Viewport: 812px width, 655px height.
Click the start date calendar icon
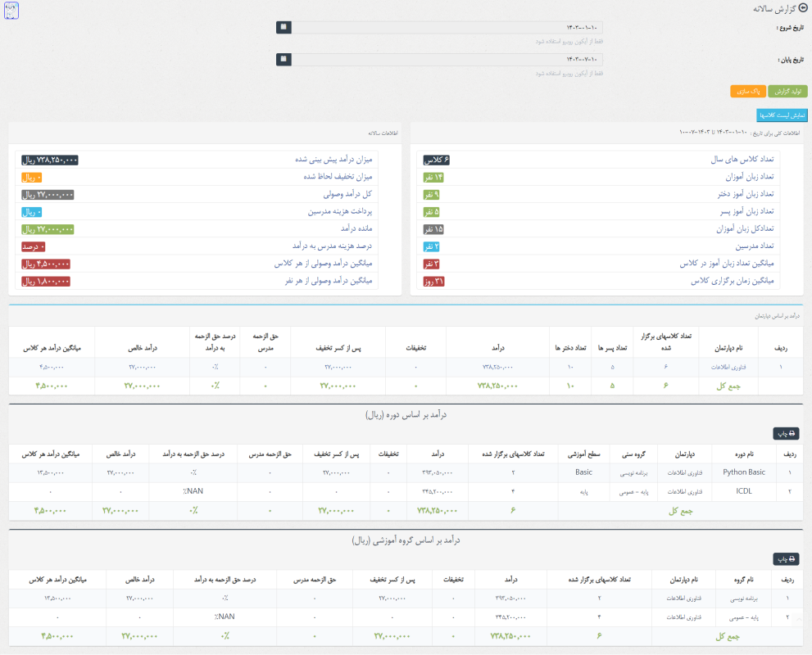(x=284, y=27)
